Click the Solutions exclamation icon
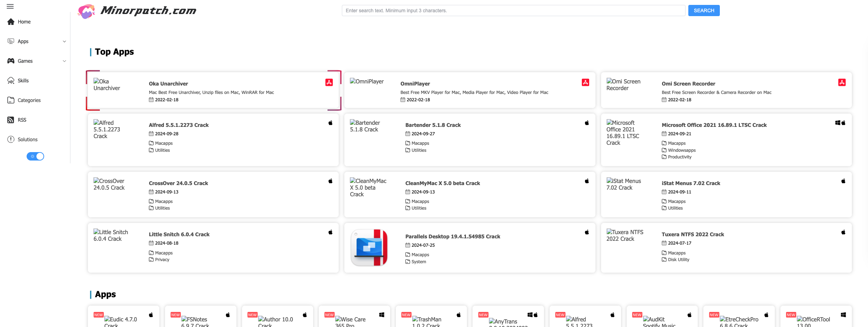 11,139
